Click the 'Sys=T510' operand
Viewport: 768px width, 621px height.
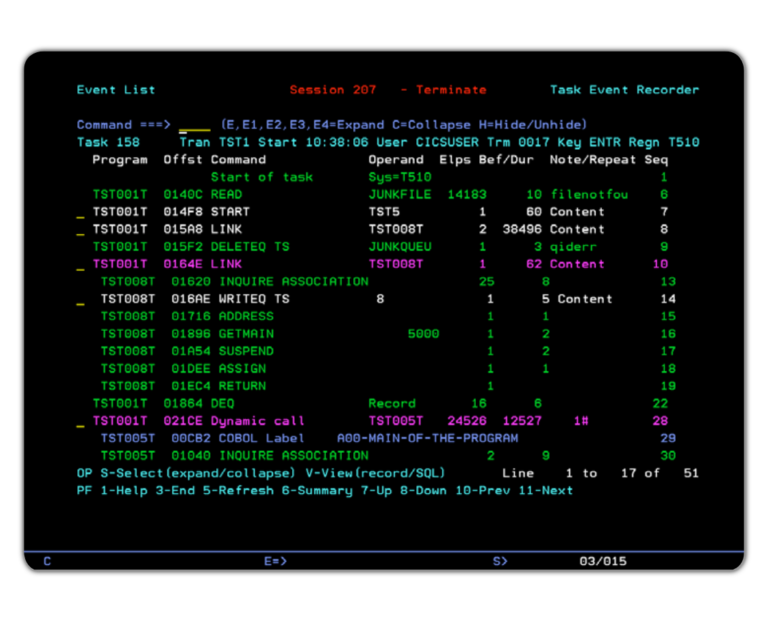coord(400,177)
